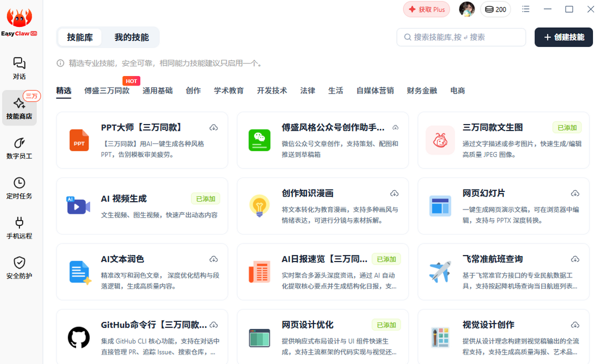This screenshot has width=600, height=364.
Task: Download 网页幻灯片 via cloud icon
Action: pyautogui.click(x=575, y=193)
